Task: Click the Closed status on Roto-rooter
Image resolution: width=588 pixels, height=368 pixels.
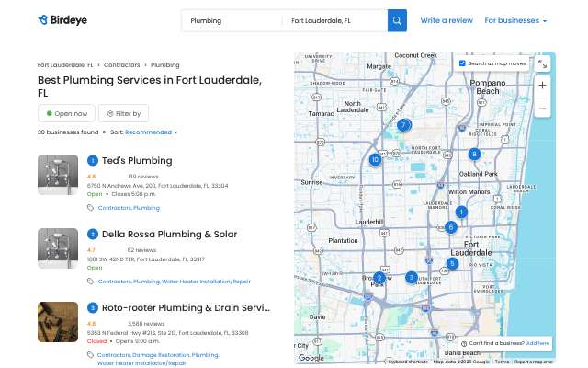Action: (96, 341)
